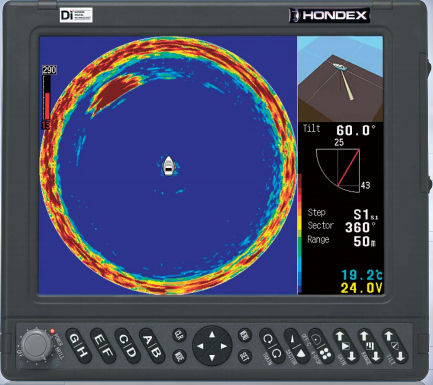Click the red tilt angle diagram line
The height and width of the screenshot is (385, 433).
[348, 168]
